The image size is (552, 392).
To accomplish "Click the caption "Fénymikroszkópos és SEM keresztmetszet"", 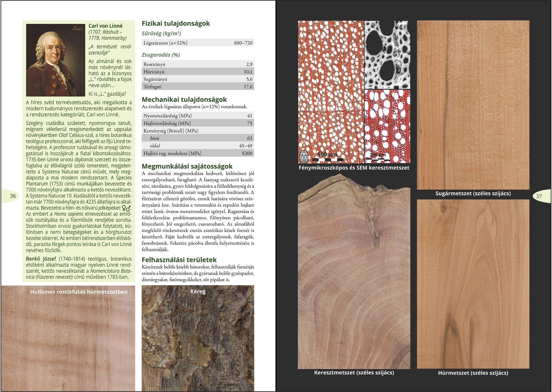I will click(354, 168).
